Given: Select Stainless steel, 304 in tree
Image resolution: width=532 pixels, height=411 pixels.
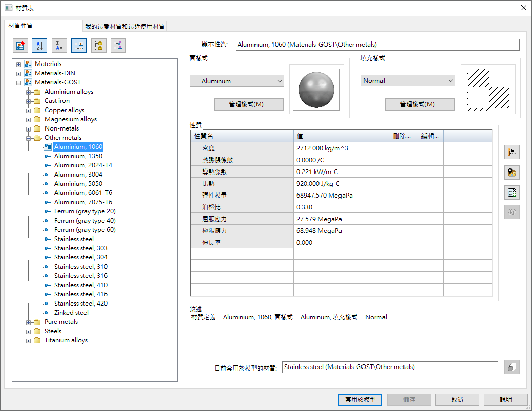Looking at the screenshot, I should coord(80,257).
